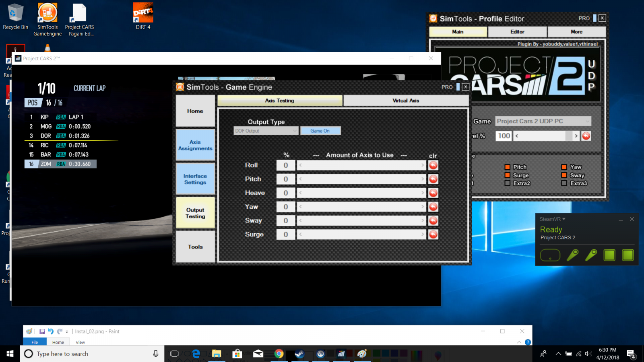Enable the Extra2 checkbox
Viewport: 644px width, 362px height.
(x=508, y=183)
